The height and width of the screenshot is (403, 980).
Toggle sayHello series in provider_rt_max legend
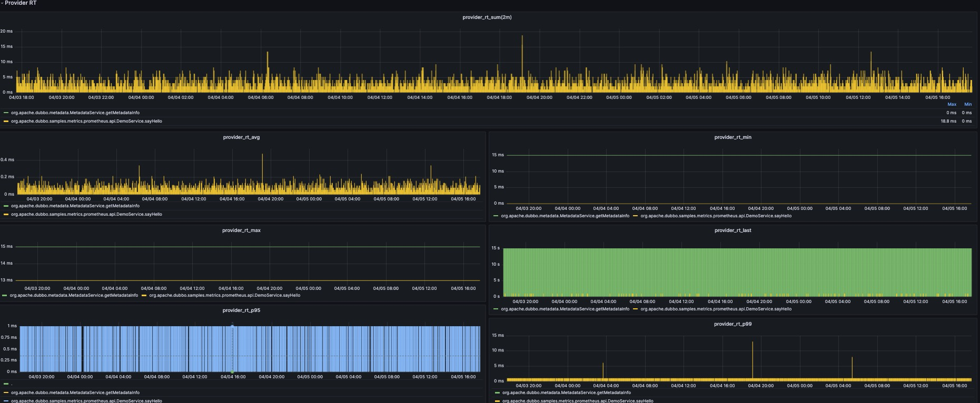point(224,295)
